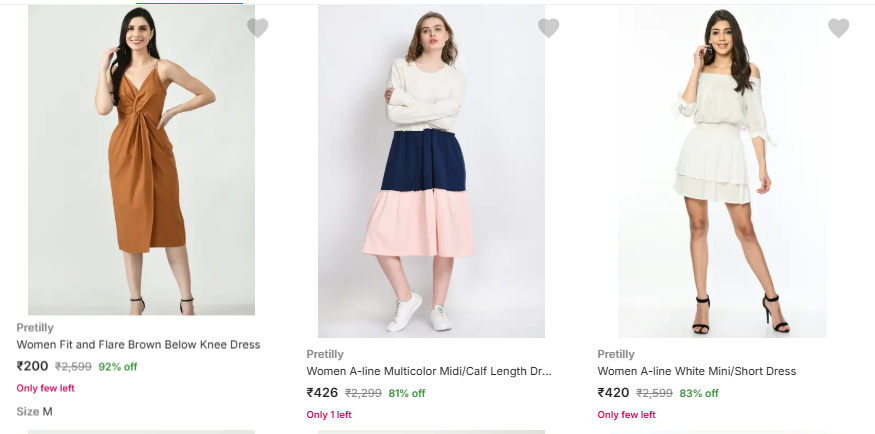The height and width of the screenshot is (434, 875).
Task: Click the ₹426 price on midi dress
Action: pos(322,393)
